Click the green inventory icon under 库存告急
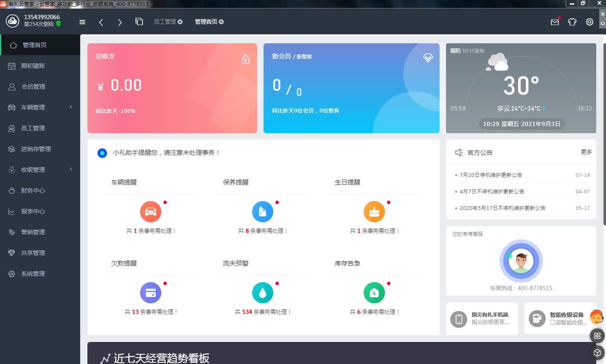 374,292
